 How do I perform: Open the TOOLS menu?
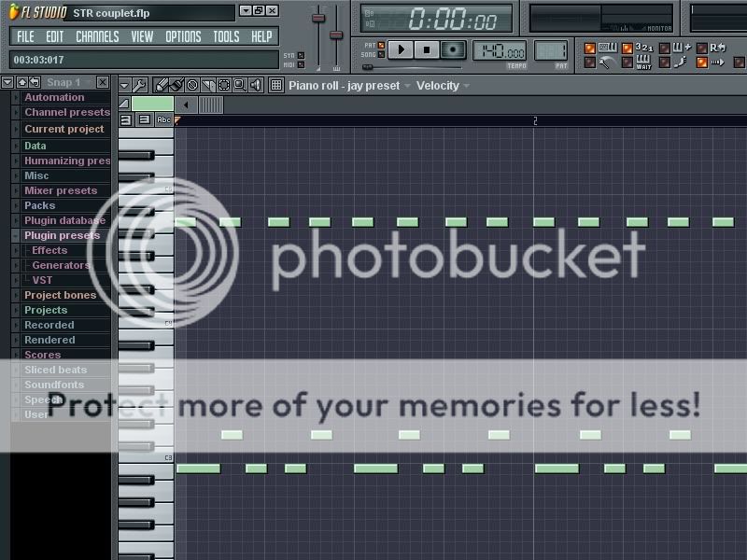(x=226, y=36)
